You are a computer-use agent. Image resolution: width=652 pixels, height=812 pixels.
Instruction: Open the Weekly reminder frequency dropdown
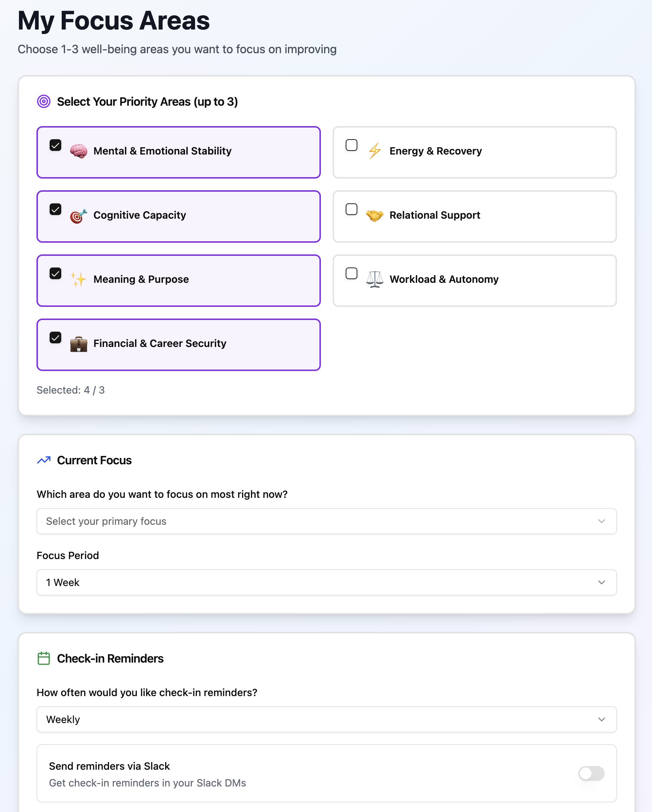326,719
